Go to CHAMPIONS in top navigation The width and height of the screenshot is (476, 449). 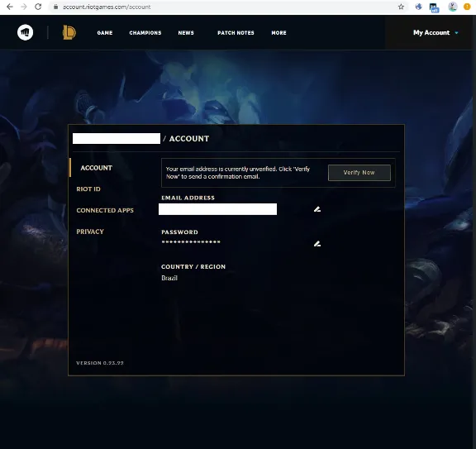pyautogui.click(x=145, y=33)
